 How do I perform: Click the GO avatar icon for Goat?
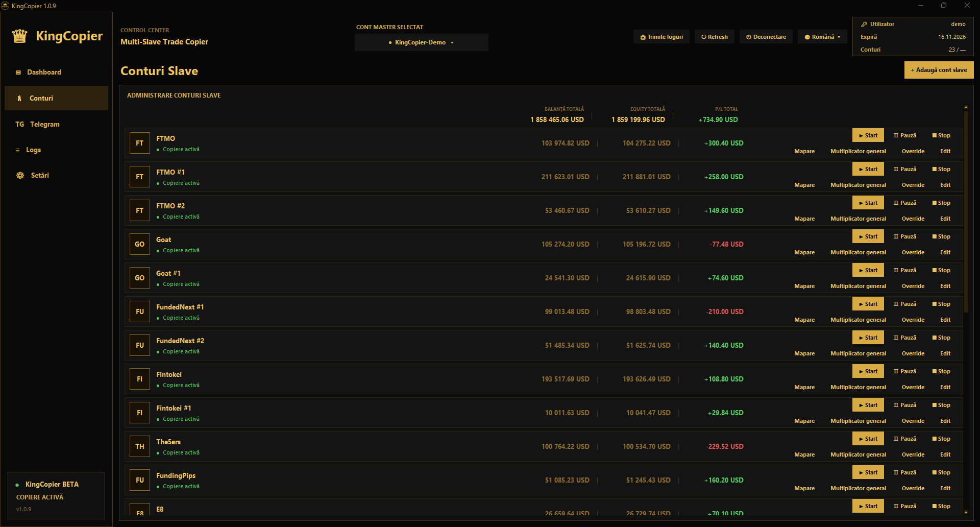click(140, 244)
